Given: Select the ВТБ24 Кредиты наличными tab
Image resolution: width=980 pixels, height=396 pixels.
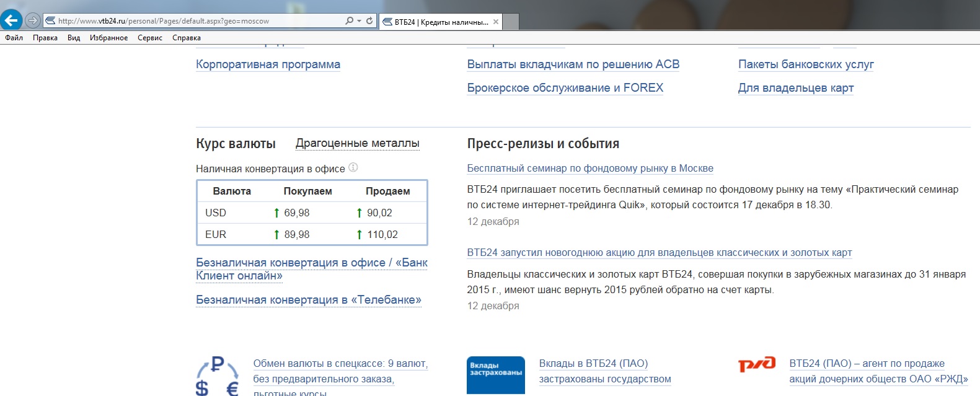Looking at the screenshot, I should [440, 22].
